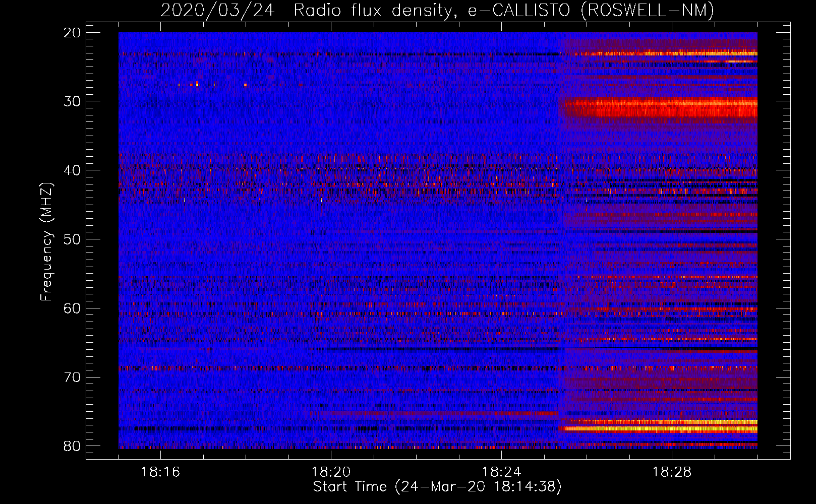This screenshot has height=504, width=816.
Task: Click the 60 frequency tick label
Action: 73,308
